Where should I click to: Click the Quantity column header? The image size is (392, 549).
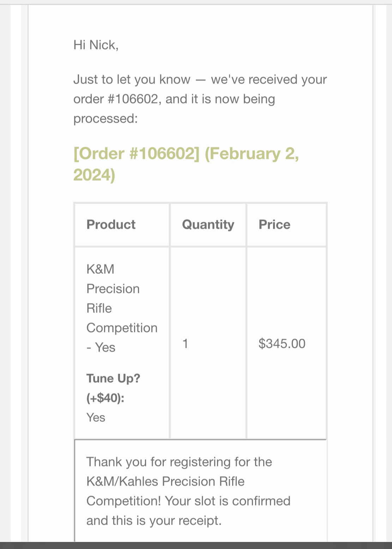click(208, 224)
